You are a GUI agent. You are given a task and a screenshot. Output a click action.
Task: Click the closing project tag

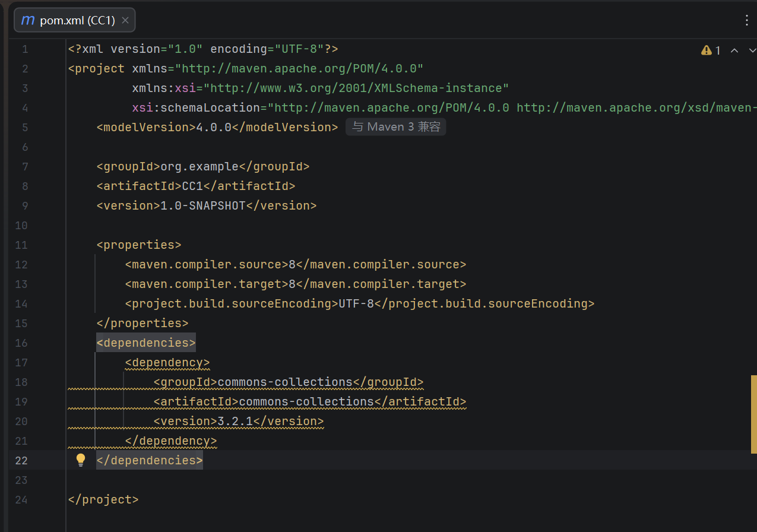coord(103,499)
